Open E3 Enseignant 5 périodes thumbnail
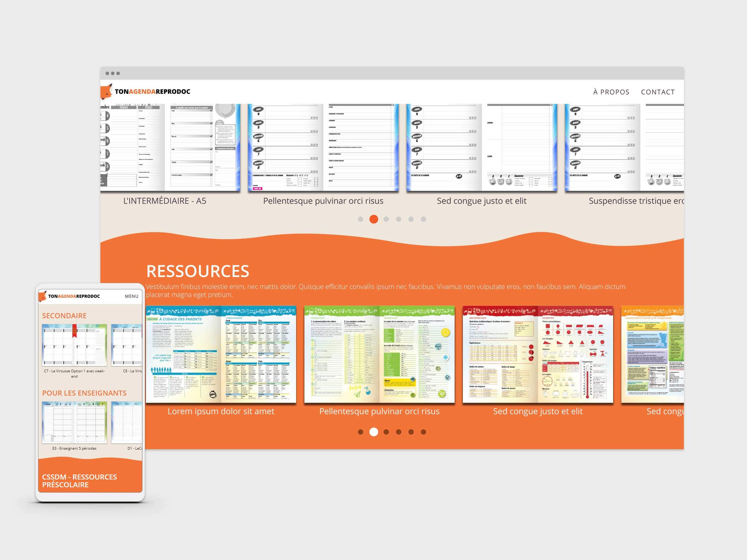The image size is (747, 560). click(x=74, y=422)
